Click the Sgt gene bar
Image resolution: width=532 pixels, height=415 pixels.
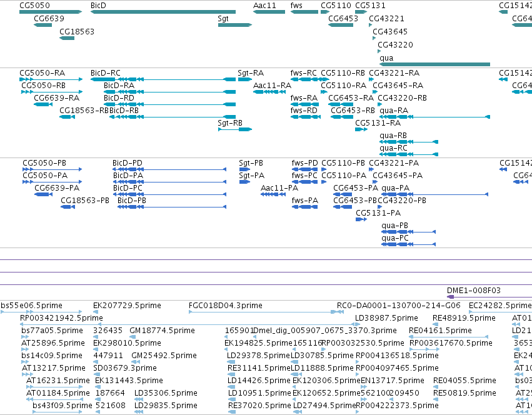[235, 25]
